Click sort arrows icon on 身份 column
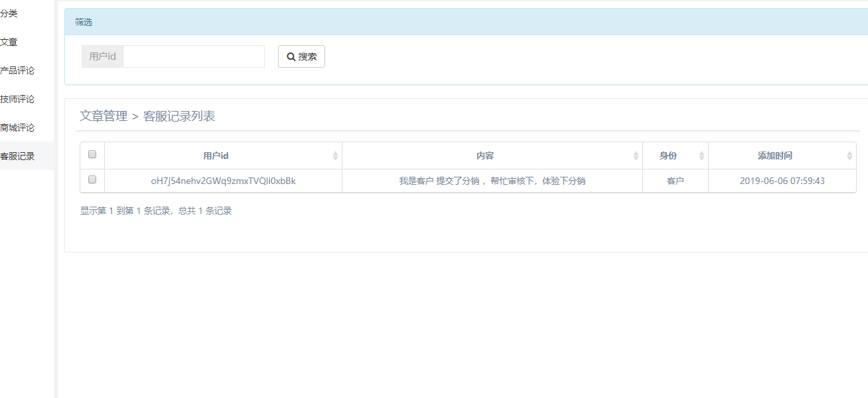868x398 pixels. tap(701, 155)
